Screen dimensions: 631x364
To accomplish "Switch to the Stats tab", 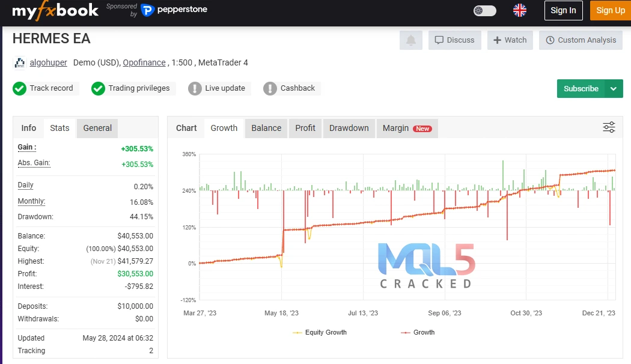I will (x=59, y=128).
